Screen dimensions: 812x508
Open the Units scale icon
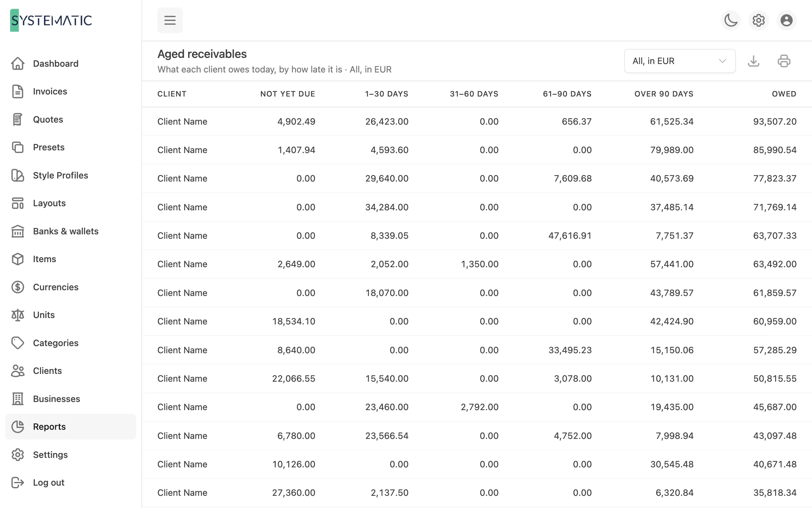pyautogui.click(x=18, y=315)
